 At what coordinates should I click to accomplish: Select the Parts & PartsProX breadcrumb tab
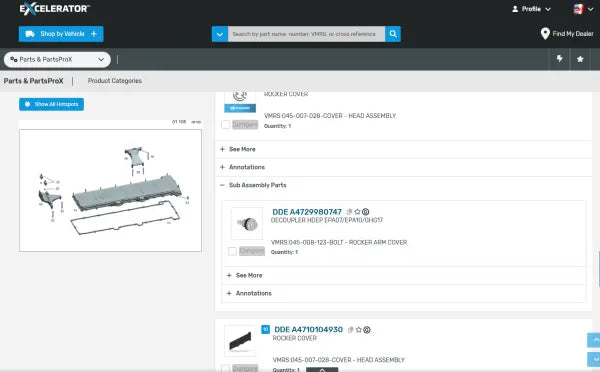click(x=33, y=81)
